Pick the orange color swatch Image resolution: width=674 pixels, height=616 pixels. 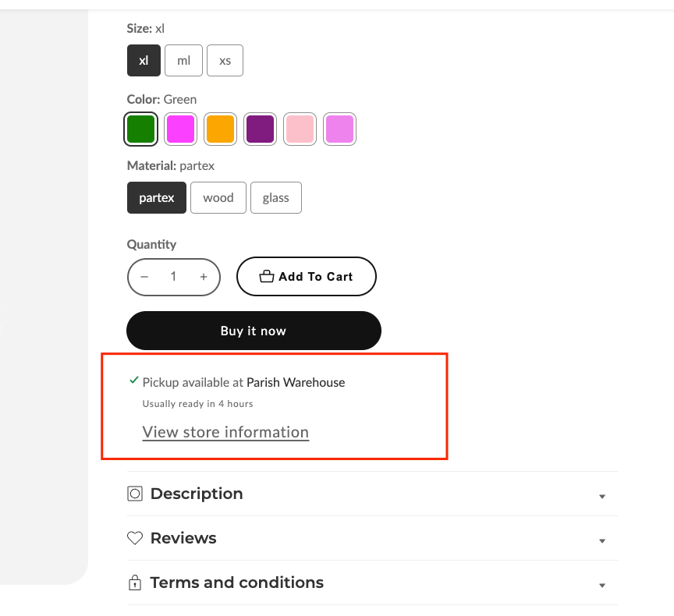pyautogui.click(x=220, y=129)
